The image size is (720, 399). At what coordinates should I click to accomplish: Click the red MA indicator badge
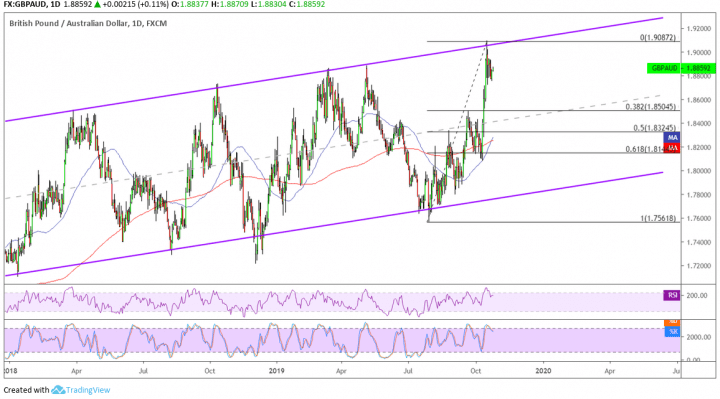(x=672, y=147)
